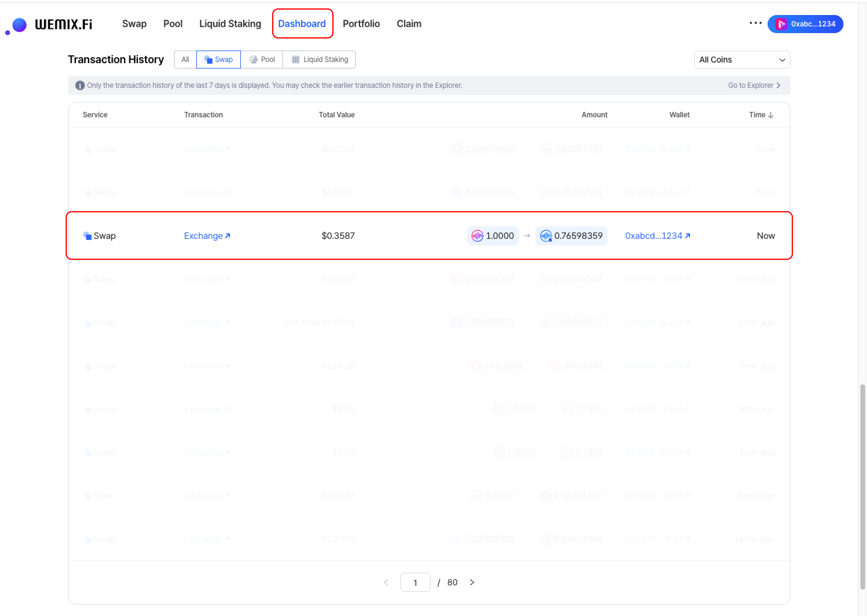Open the All Coins dropdown
The height and width of the screenshot is (616, 867).
(x=742, y=60)
